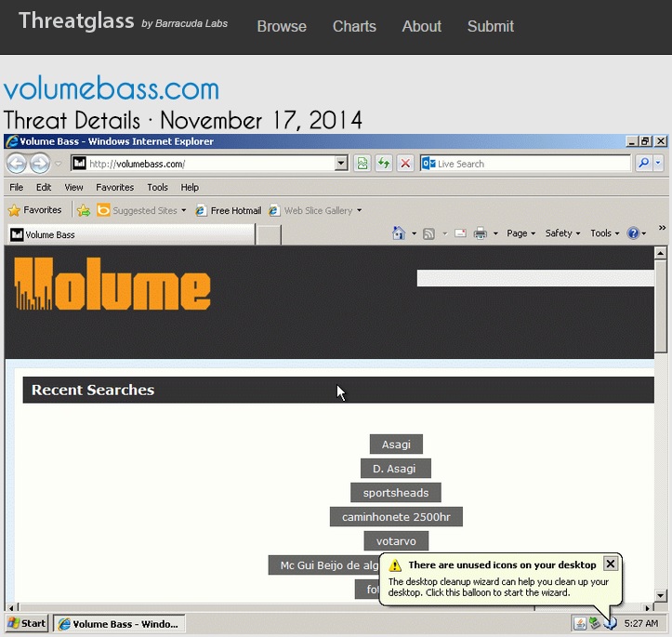The image size is (672, 637).
Task: Expand the Print dropdown arrow
Action: [495, 233]
